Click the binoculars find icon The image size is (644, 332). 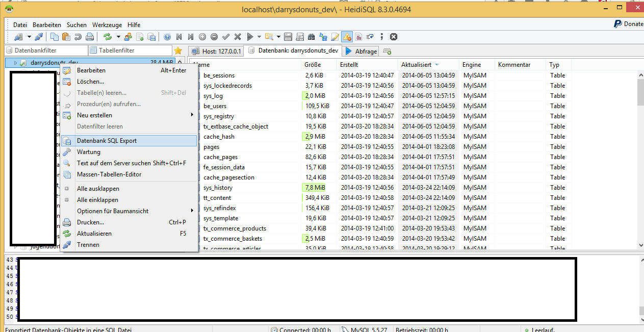311,37
